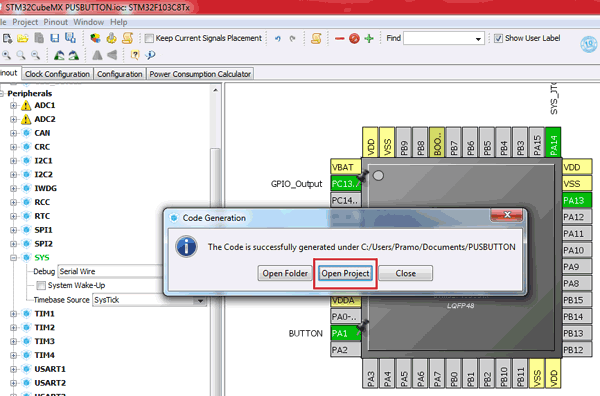Select the TIM3 peripheral tree item
Screen dimensions: 600x396
click(x=44, y=341)
